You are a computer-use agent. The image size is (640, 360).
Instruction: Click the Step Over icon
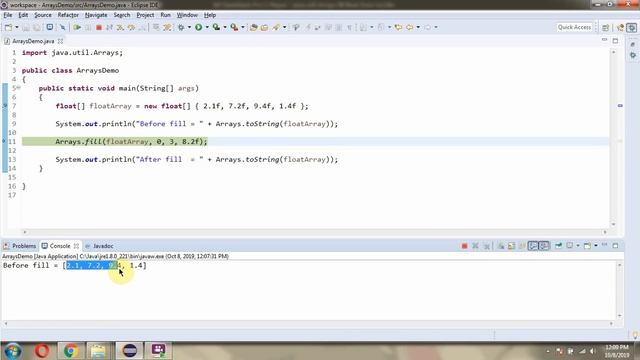tap(131, 27)
